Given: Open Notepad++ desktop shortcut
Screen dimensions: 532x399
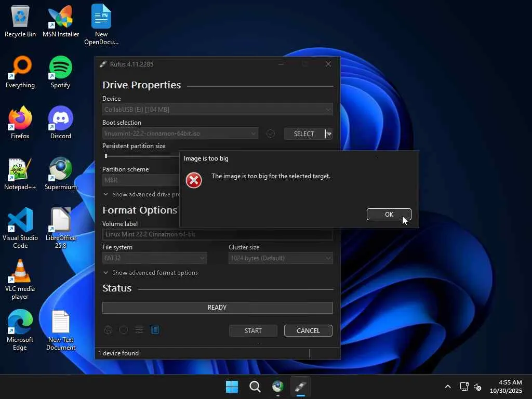Looking at the screenshot, I should coord(20,174).
